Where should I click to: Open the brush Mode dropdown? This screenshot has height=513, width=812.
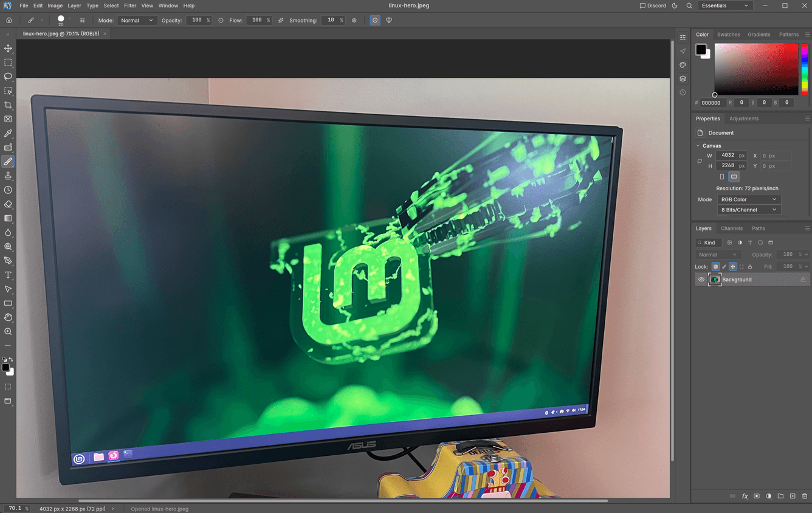137,20
